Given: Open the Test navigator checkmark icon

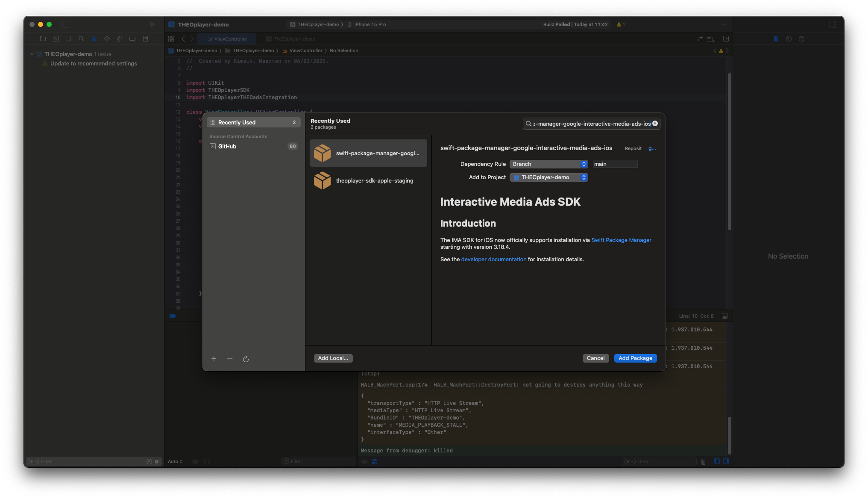Looking at the screenshot, I should [107, 38].
